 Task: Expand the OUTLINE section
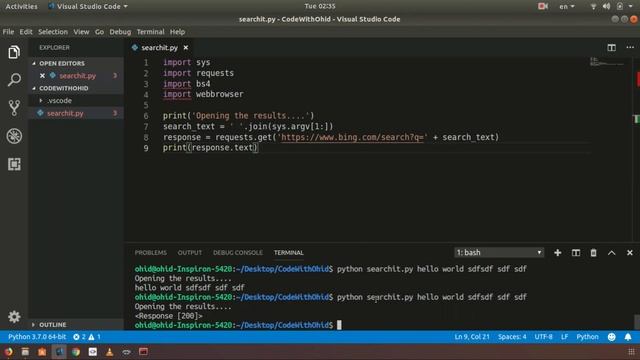[x=52, y=324]
